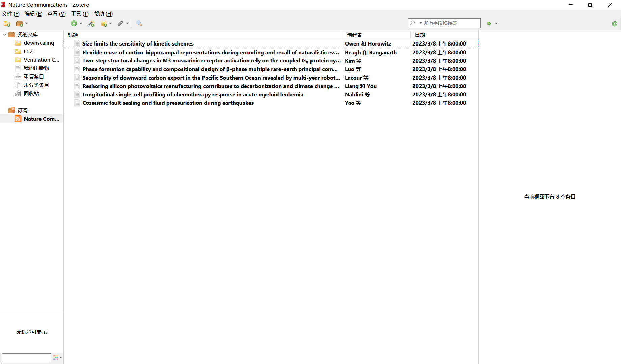Select the Ventilation C... collection

click(41, 60)
